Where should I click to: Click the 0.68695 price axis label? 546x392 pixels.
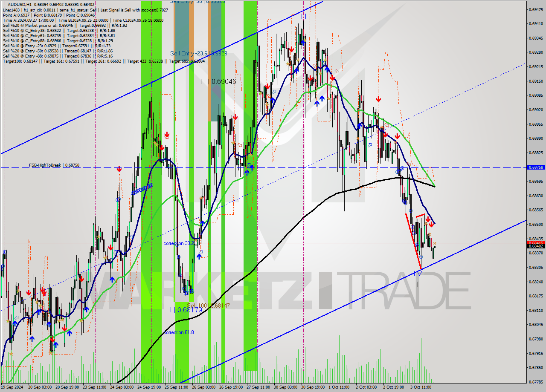click(x=536, y=182)
